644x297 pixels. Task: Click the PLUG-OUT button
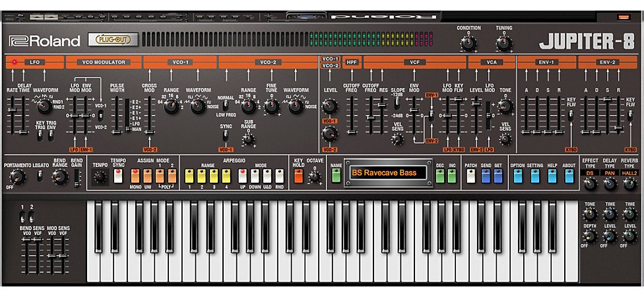113,40
